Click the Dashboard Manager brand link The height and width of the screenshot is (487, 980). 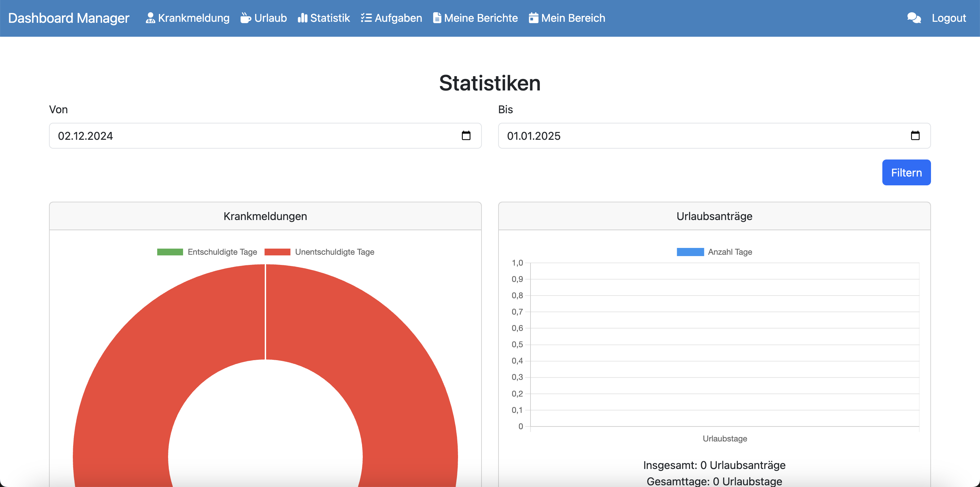(68, 18)
